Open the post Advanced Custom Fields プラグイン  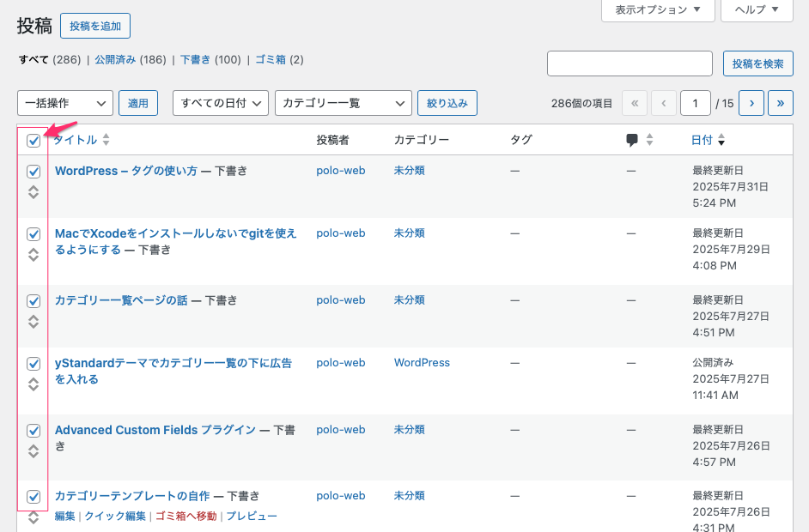155,430
